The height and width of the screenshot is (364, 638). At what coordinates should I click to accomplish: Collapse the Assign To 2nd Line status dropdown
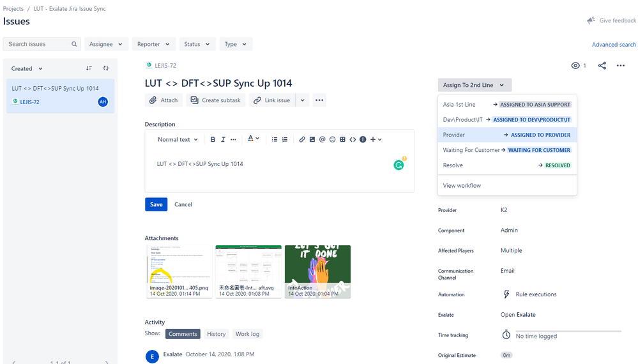pyautogui.click(x=475, y=85)
